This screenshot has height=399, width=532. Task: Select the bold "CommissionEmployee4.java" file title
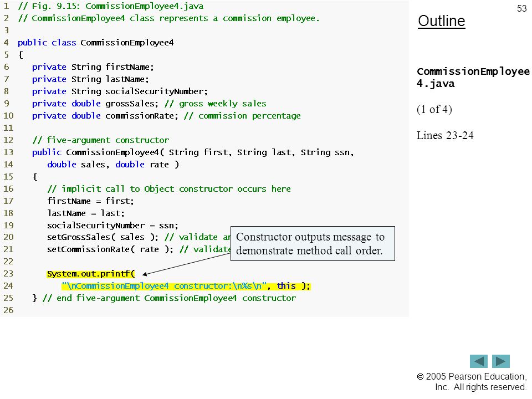(473, 78)
